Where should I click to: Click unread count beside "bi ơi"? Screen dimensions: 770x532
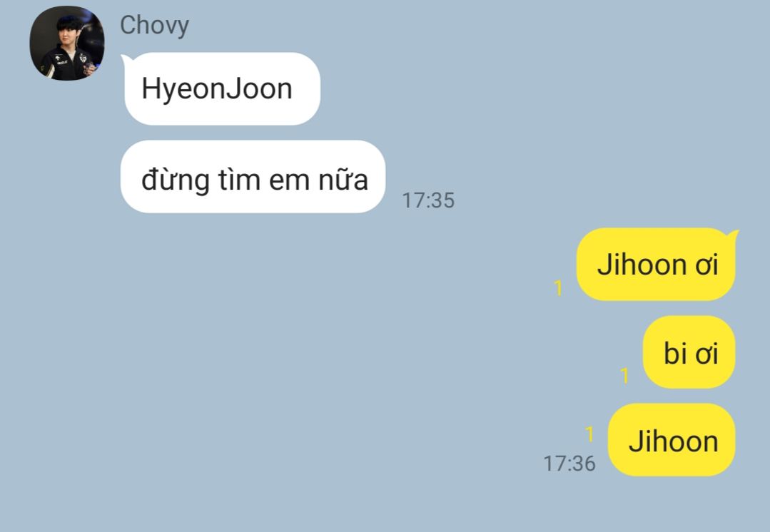click(624, 375)
